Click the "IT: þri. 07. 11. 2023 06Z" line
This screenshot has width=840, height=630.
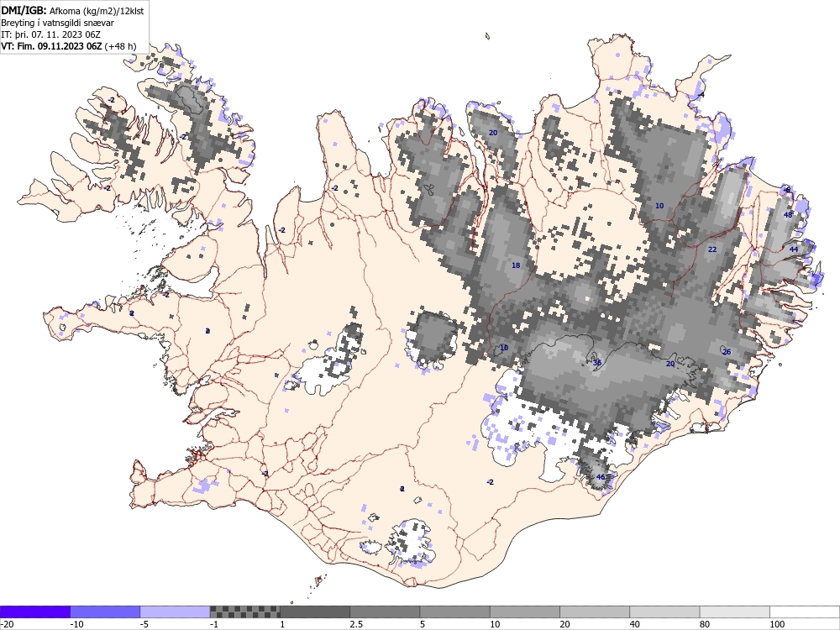[51, 34]
